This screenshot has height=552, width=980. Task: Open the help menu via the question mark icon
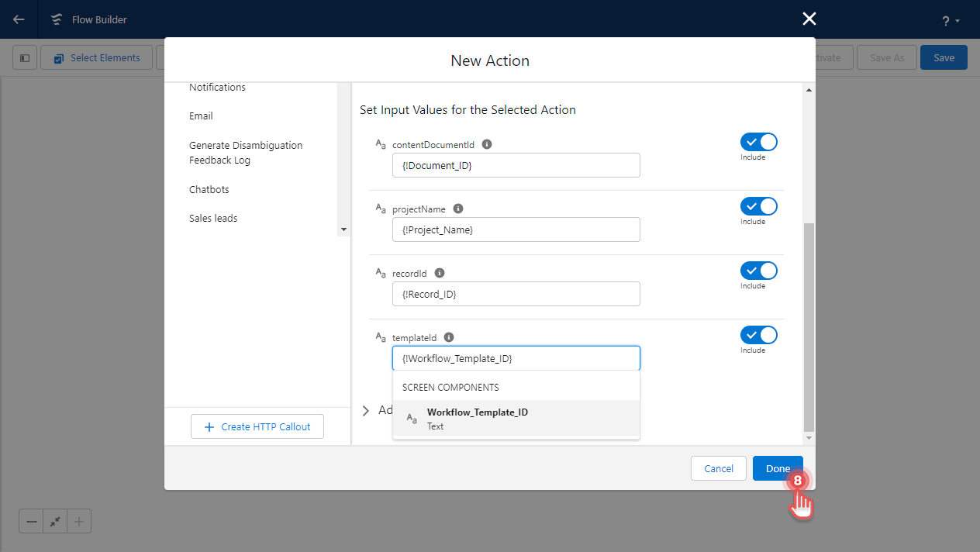coord(944,19)
